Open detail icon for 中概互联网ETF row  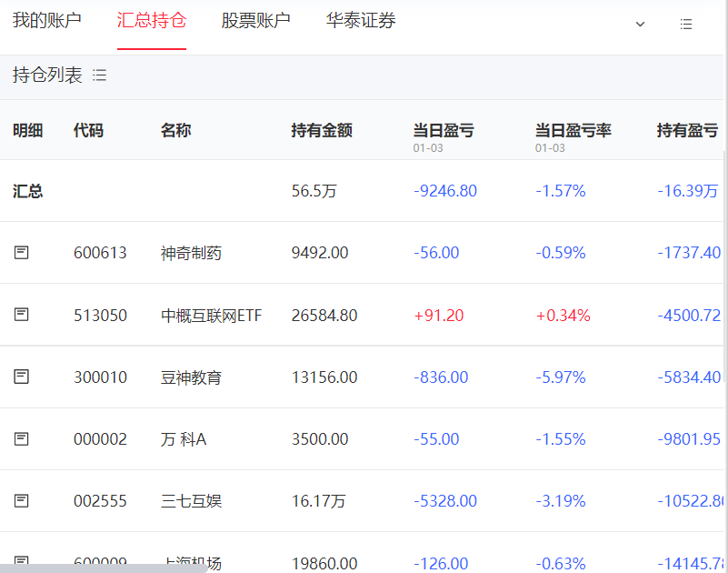point(22,315)
